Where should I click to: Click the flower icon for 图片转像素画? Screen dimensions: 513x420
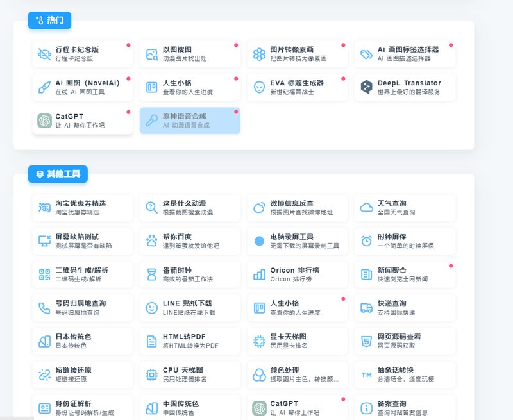[x=259, y=55]
